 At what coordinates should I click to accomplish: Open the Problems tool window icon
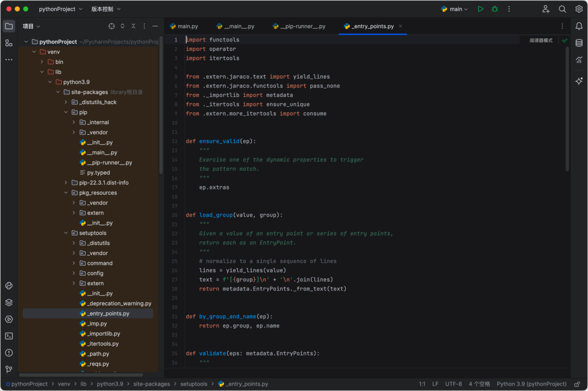[9, 352]
